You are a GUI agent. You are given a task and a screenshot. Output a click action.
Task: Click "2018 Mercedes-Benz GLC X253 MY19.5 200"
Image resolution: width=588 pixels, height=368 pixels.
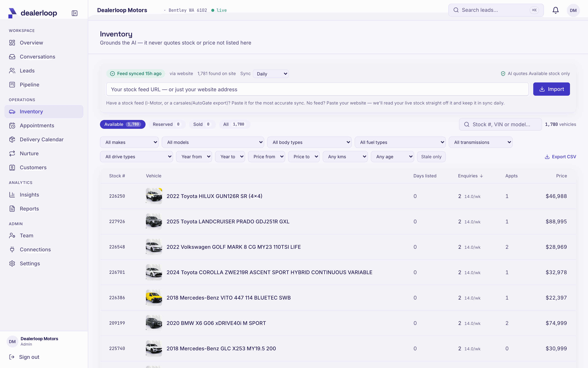[x=221, y=348]
